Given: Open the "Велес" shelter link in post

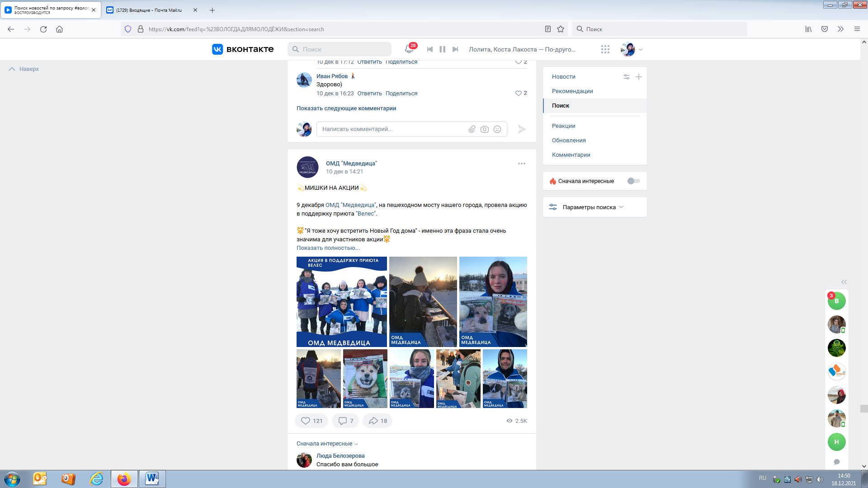Looking at the screenshot, I should click(x=366, y=214).
